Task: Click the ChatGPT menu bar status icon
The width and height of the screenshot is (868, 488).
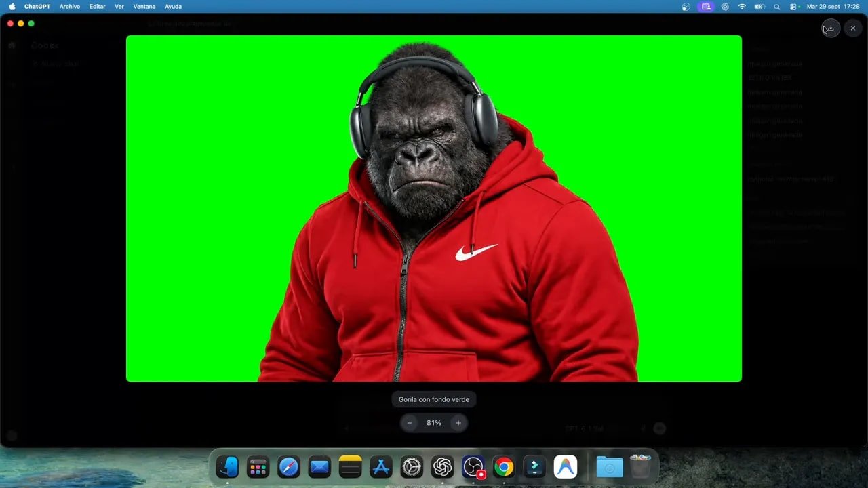Action: 725,6
